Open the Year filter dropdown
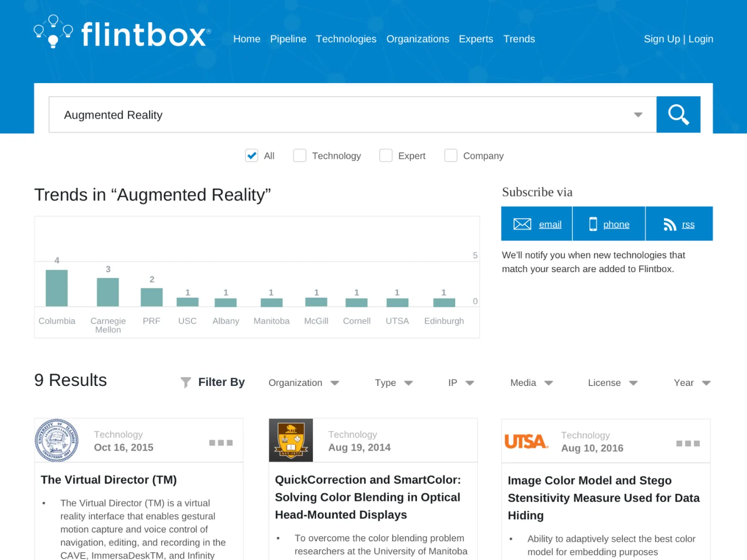Screen dimensions: 747x560 point(692,383)
